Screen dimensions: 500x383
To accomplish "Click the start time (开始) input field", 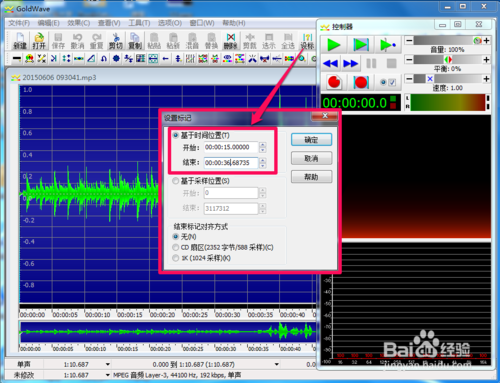I will [x=231, y=147].
